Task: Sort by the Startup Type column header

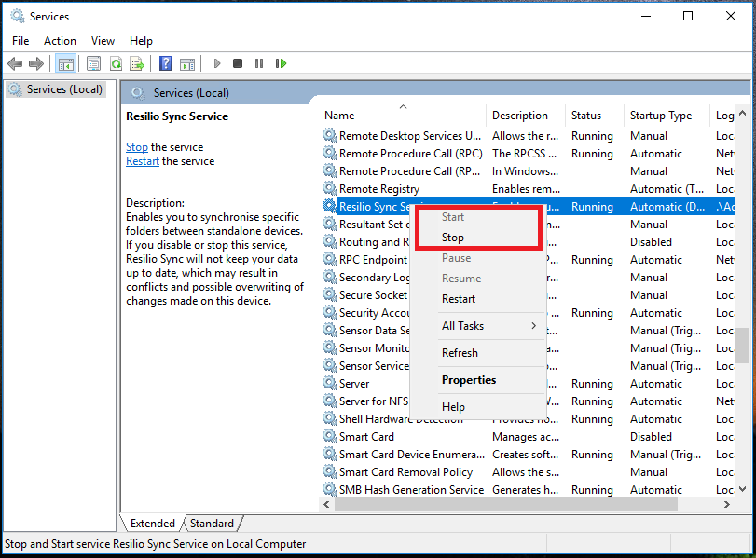Action: (x=667, y=116)
